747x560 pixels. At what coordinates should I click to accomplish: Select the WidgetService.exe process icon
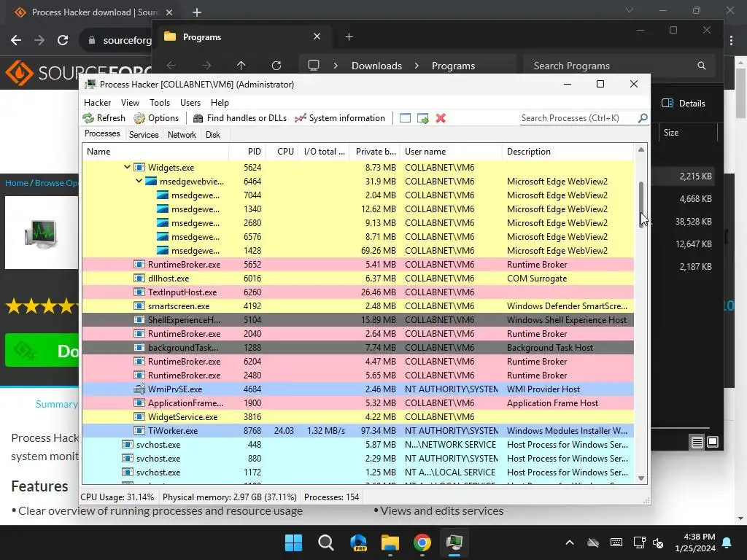click(x=139, y=416)
